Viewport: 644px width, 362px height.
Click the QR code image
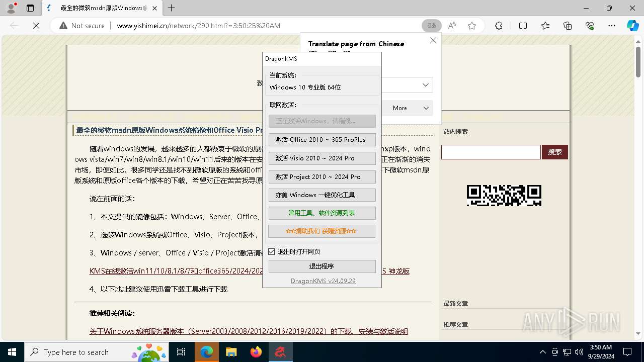coord(504,196)
